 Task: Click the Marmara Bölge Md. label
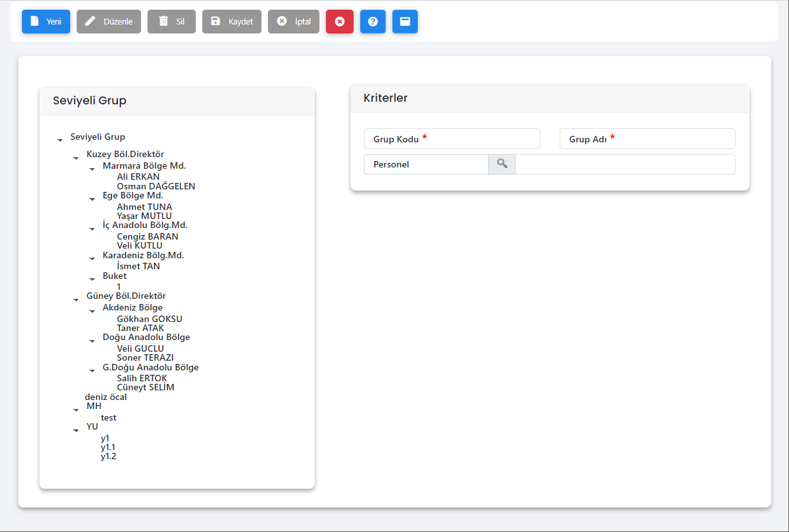tap(144, 166)
